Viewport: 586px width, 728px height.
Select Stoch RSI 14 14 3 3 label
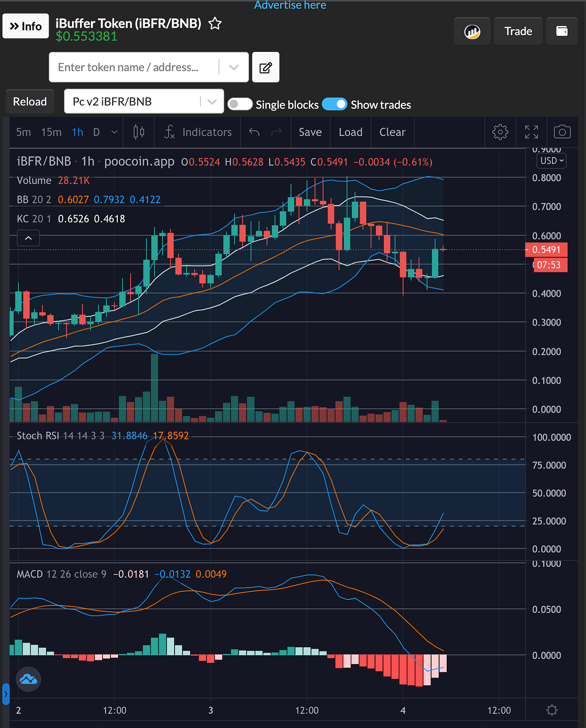60,436
